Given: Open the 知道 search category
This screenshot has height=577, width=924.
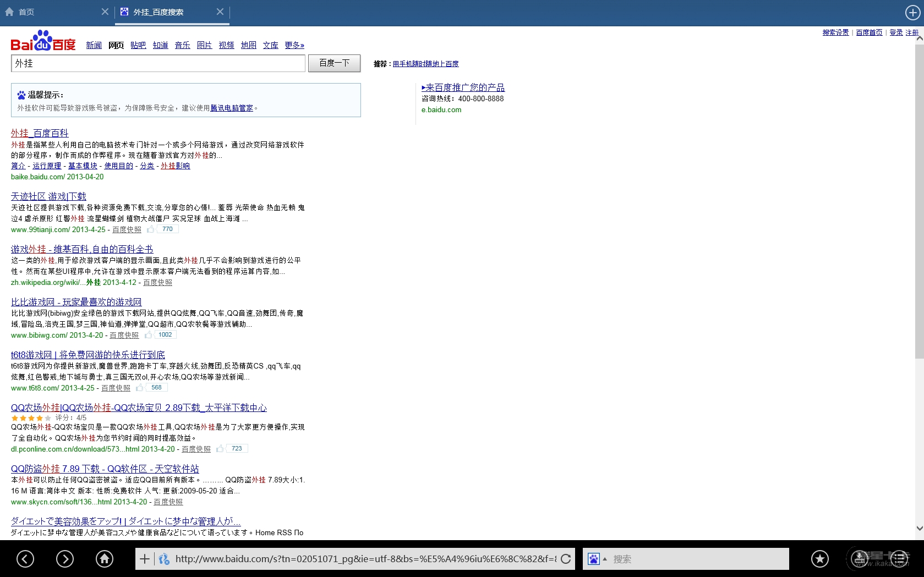Looking at the screenshot, I should 160,45.
